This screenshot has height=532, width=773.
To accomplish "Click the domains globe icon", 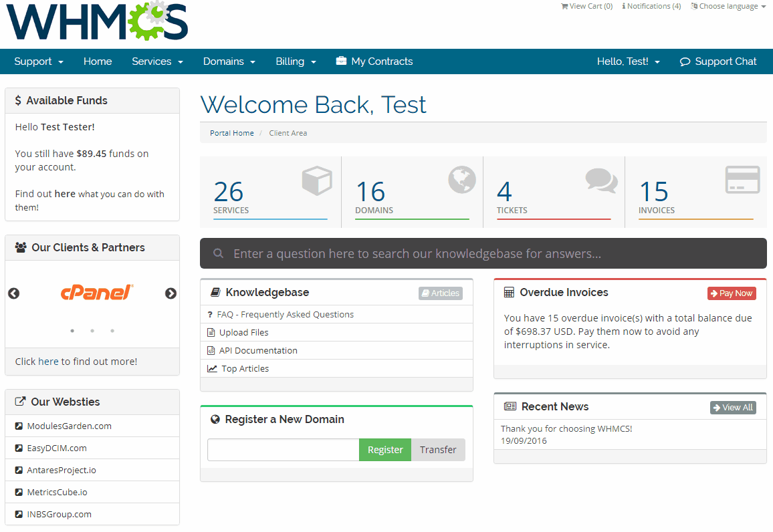I will 462,180.
